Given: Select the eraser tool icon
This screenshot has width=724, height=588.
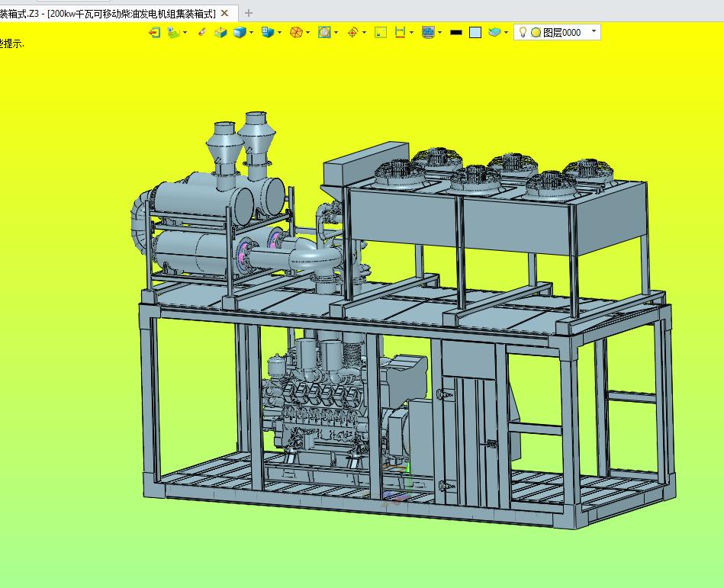Looking at the screenshot, I should [201, 32].
